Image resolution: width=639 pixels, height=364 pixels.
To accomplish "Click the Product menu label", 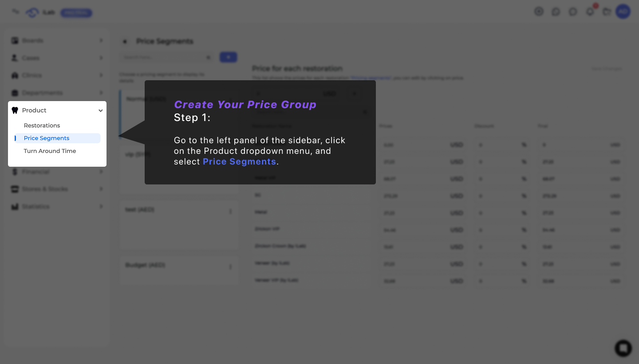I will click(34, 110).
